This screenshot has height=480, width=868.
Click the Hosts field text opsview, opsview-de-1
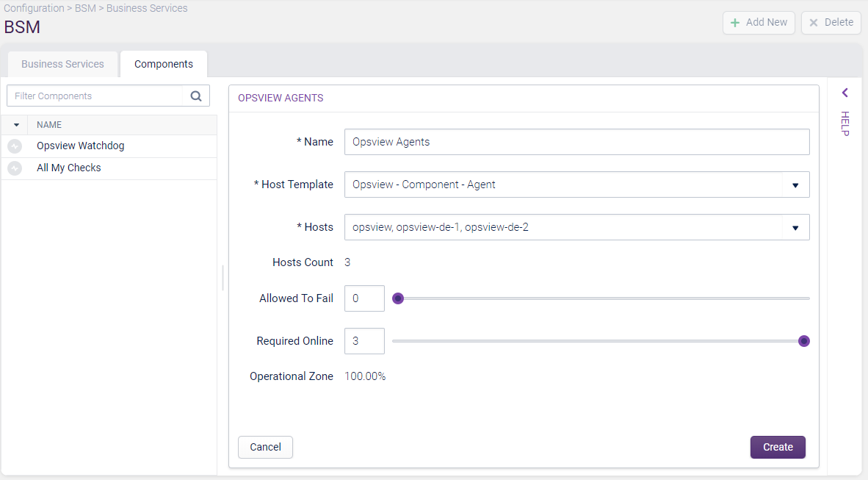coord(441,227)
